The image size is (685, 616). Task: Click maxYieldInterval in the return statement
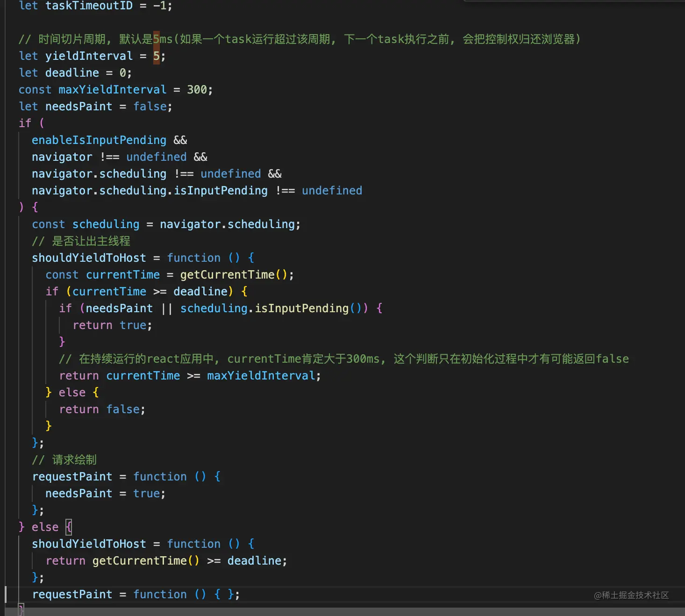click(261, 376)
